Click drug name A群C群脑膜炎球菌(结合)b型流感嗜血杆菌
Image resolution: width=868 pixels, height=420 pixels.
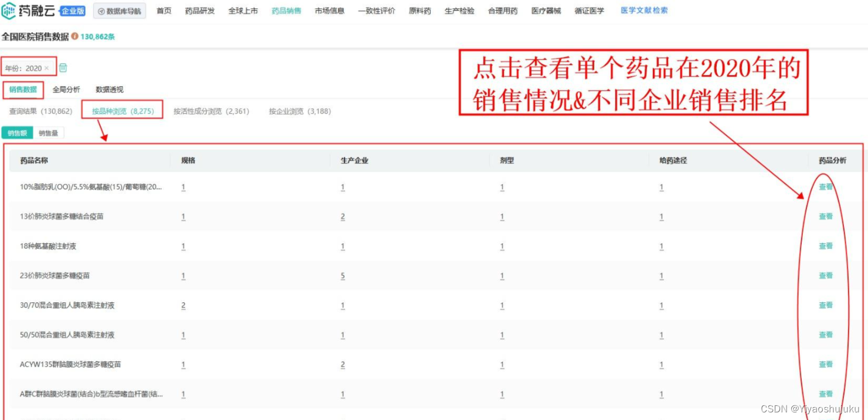pyautogui.click(x=91, y=394)
